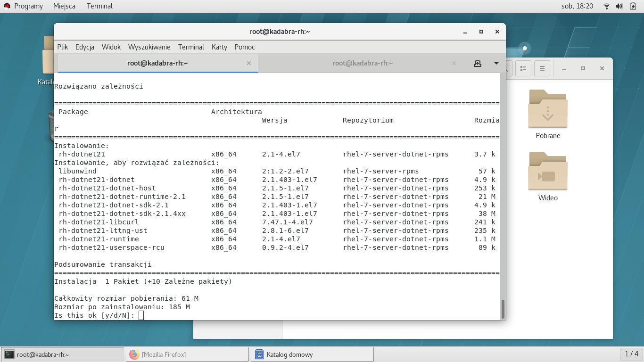
Task: Click the terminal vertical scrollbar thumb
Action: click(x=503, y=309)
